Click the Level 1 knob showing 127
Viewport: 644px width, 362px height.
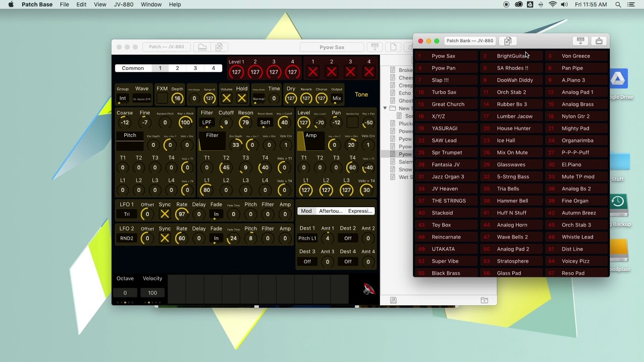point(236,72)
